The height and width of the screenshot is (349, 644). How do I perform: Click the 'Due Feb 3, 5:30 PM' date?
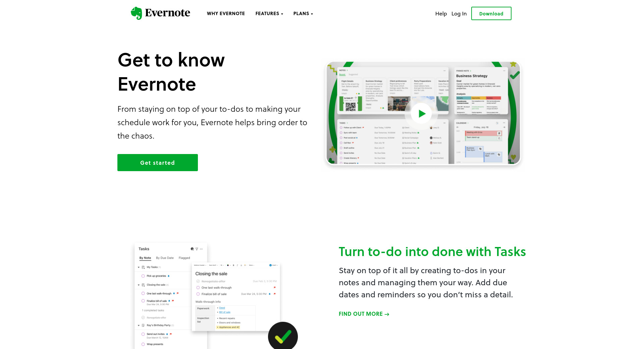[x=265, y=281]
